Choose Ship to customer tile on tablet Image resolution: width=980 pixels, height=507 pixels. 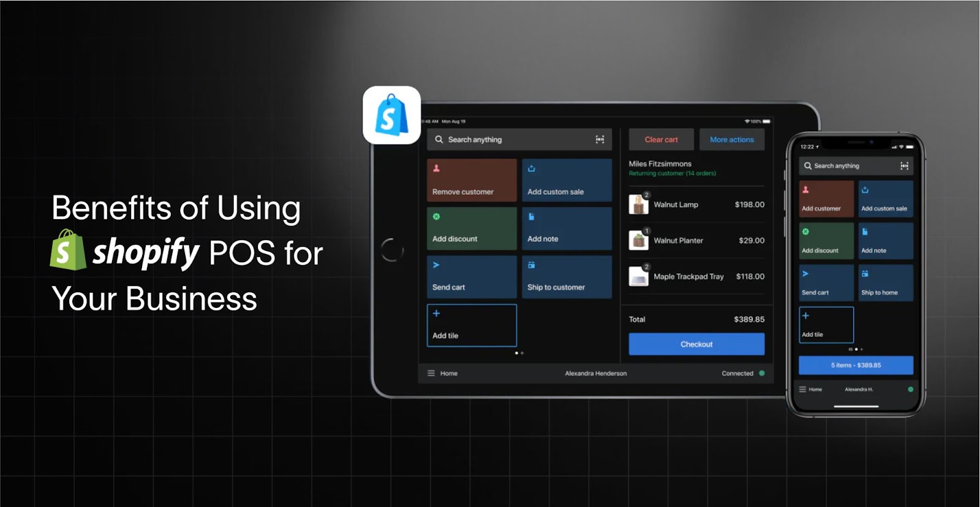[x=567, y=277]
